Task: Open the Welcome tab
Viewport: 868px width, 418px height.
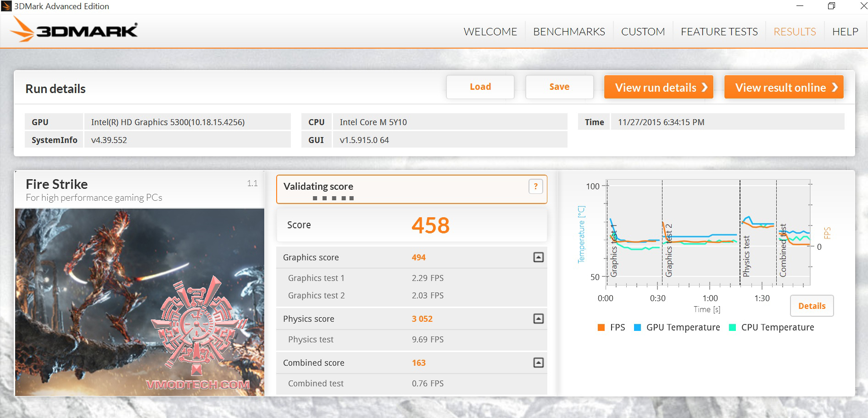Action: tap(490, 32)
